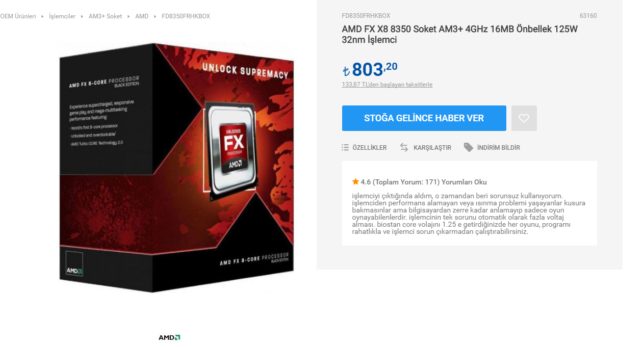This screenshot has height=347, width=644.
Task: Open FD8350FRHKBOX breadcrumb item
Action: pyautogui.click(x=186, y=16)
